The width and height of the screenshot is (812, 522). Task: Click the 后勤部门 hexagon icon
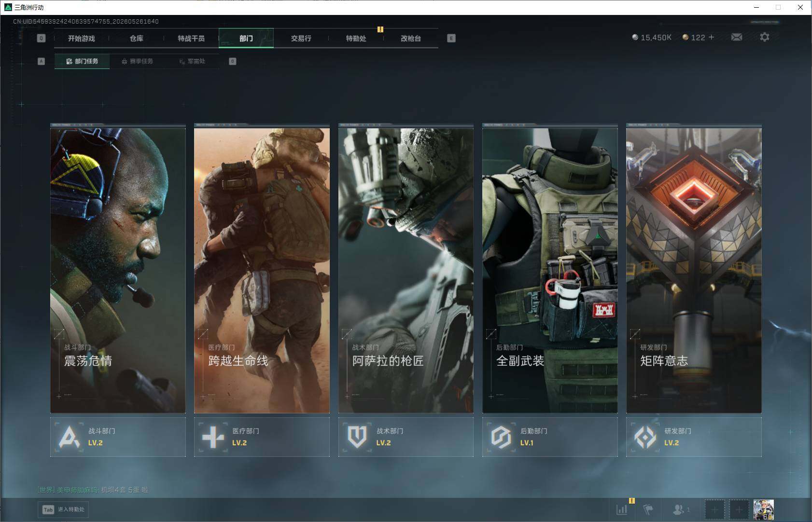pyautogui.click(x=501, y=437)
